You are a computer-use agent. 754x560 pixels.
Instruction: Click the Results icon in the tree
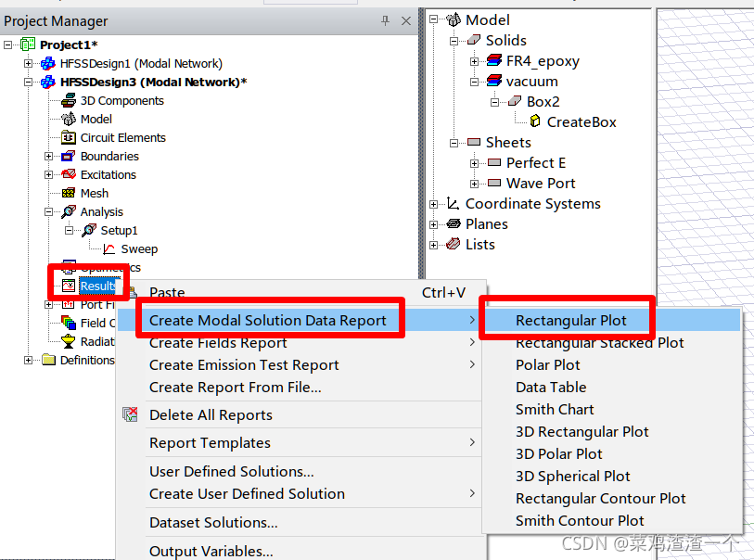click(x=69, y=286)
